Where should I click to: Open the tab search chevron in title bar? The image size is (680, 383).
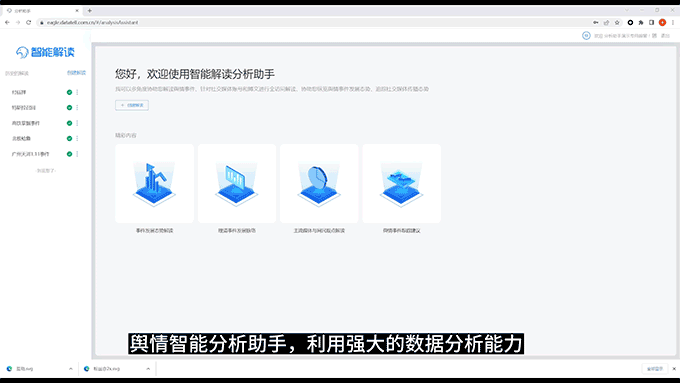(x=627, y=10)
